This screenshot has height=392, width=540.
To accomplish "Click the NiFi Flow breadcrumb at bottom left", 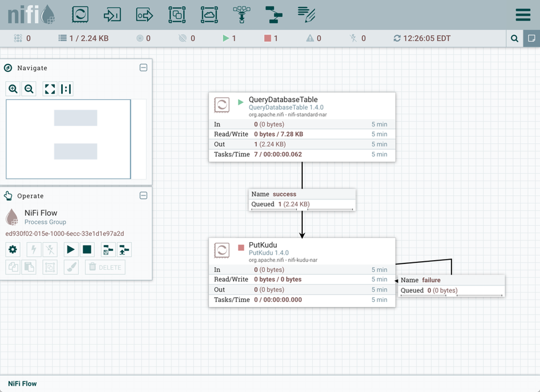I will pos(22,383).
